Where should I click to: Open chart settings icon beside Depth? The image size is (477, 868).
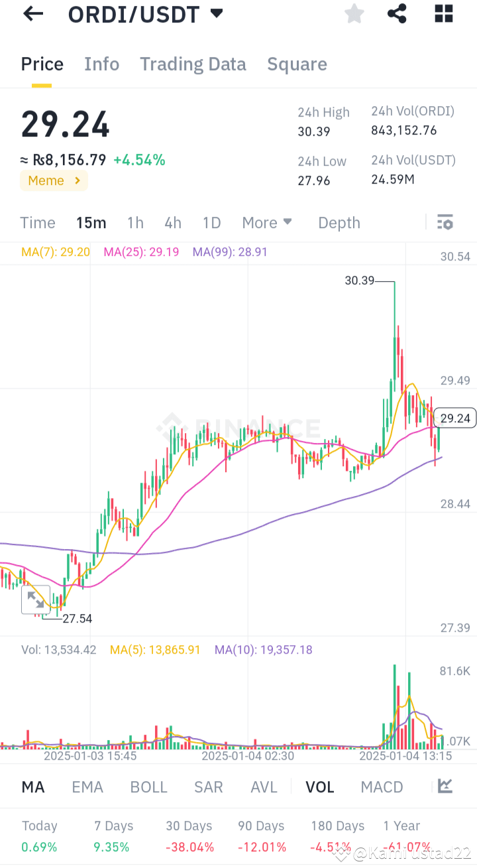click(444, 222)
